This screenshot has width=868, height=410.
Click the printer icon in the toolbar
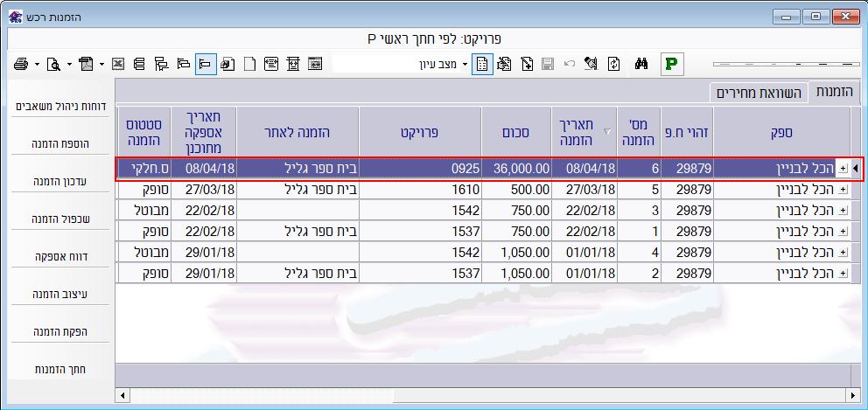tap(22, 64)
